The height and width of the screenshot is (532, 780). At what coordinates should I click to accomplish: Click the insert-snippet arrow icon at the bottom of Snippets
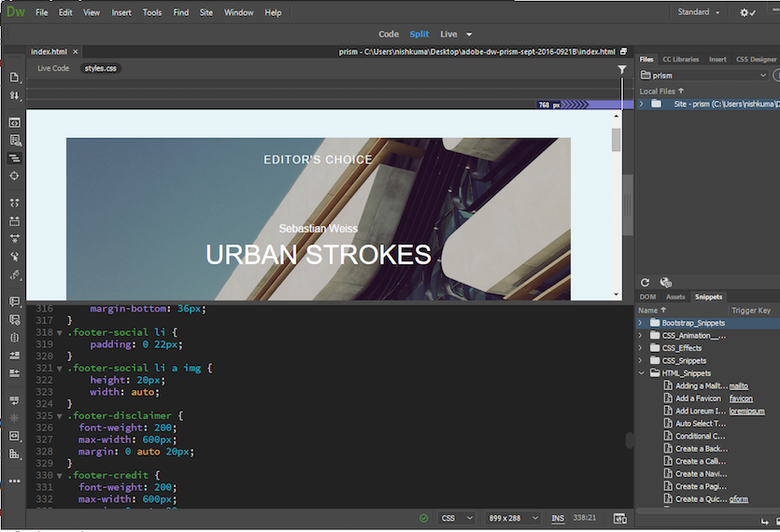click(764, 521)
